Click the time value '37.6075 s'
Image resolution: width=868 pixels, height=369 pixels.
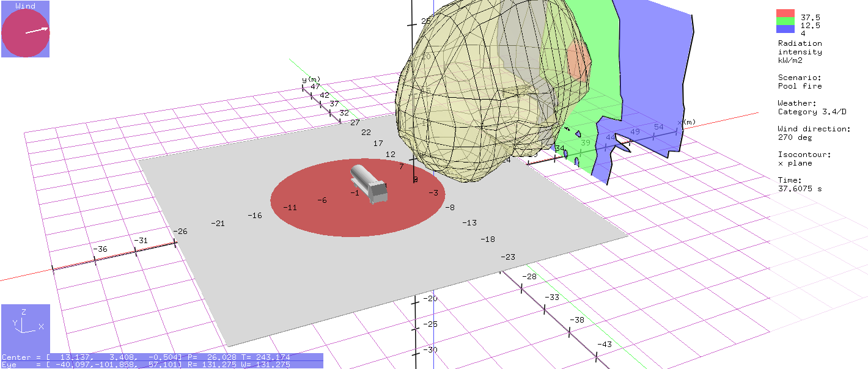[800, 189]
